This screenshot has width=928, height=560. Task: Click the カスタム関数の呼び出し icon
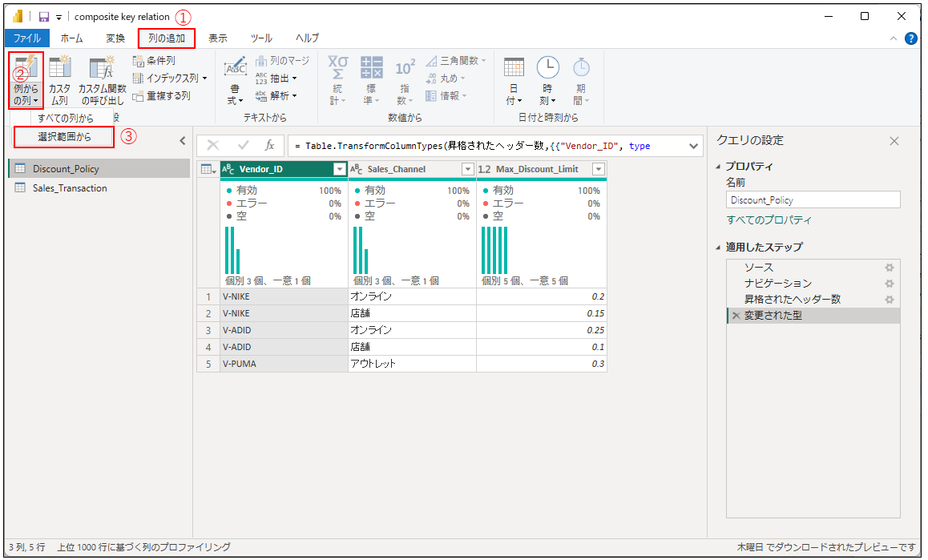click(x=102, y=70)
